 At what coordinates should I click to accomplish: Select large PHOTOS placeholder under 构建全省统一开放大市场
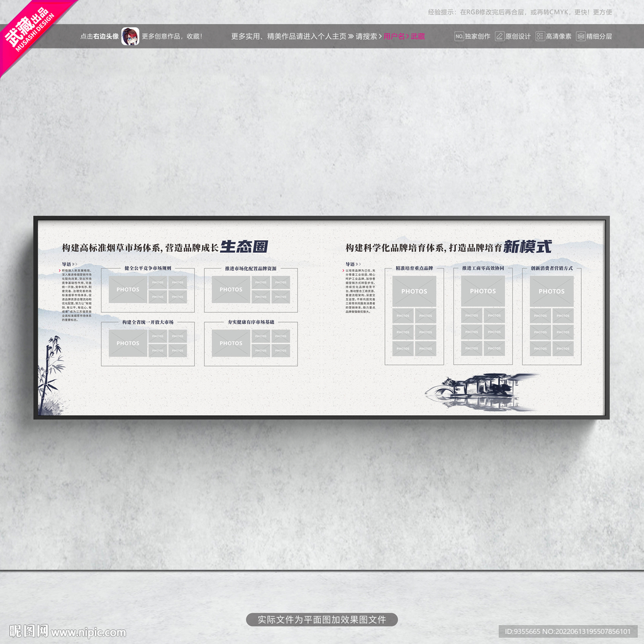pyautogui.click(x=128, y=343)
